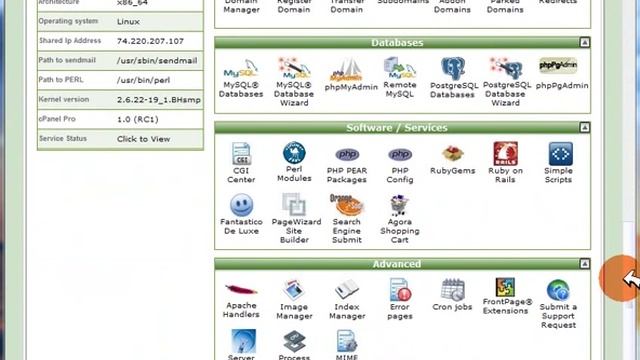Launch the MySQL Database Wizard
Viewport: 640px width, 360px height.
(x=294, y=82)
